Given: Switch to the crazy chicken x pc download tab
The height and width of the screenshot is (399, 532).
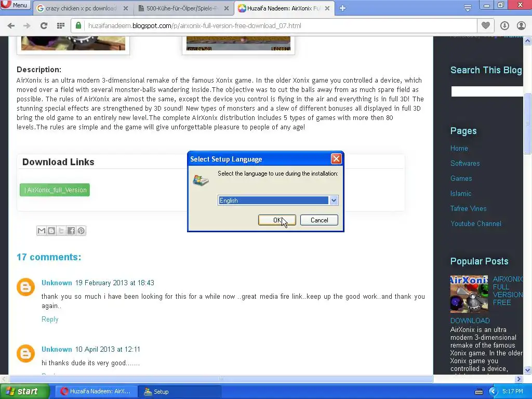Looking at the screenshot, I should (82, 8).
